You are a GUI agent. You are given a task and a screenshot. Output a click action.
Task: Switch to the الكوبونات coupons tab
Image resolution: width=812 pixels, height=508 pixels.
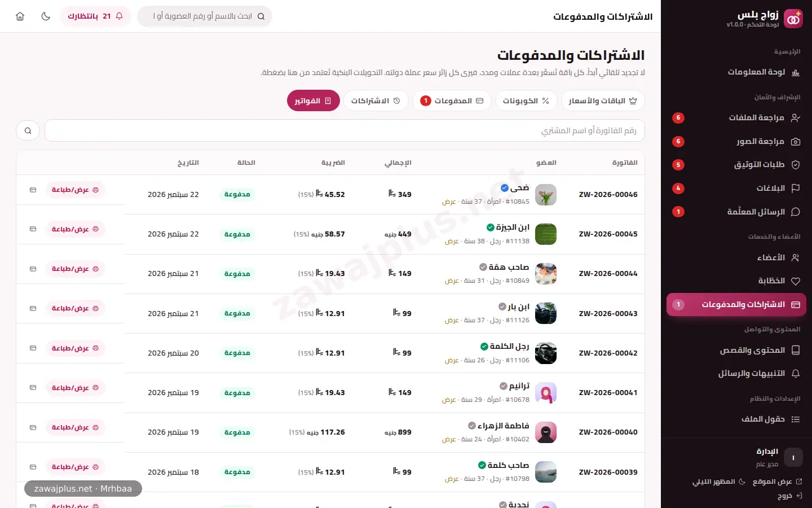coord(526,101)
